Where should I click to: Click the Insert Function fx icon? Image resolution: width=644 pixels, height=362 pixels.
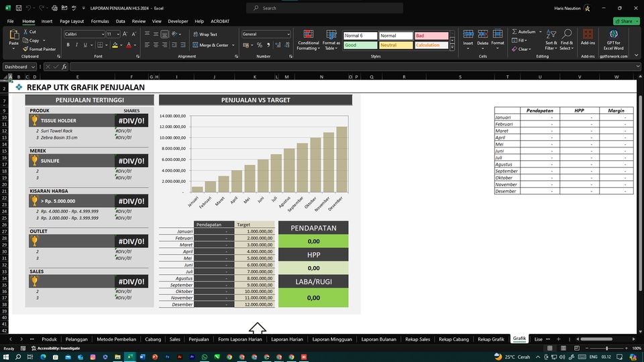64,66
